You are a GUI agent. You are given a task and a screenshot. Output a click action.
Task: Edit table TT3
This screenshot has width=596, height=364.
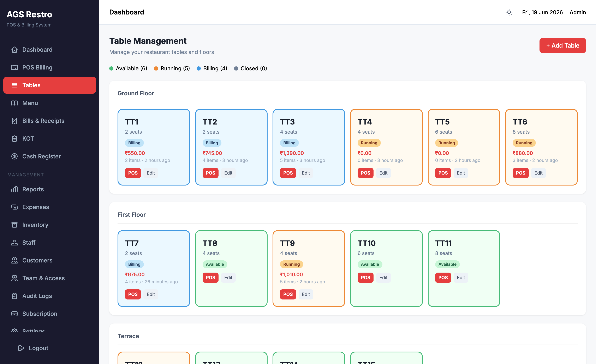(x=306, y=173)
